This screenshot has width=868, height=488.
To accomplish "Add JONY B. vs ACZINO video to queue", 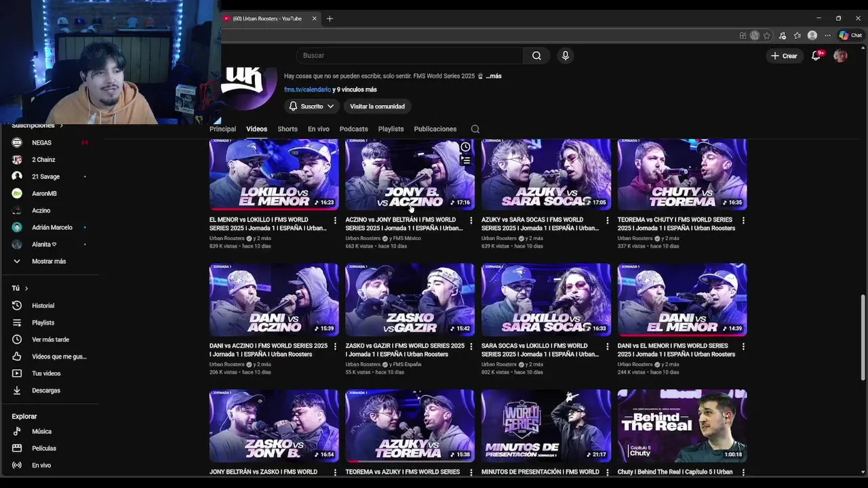I will [465, 161].
